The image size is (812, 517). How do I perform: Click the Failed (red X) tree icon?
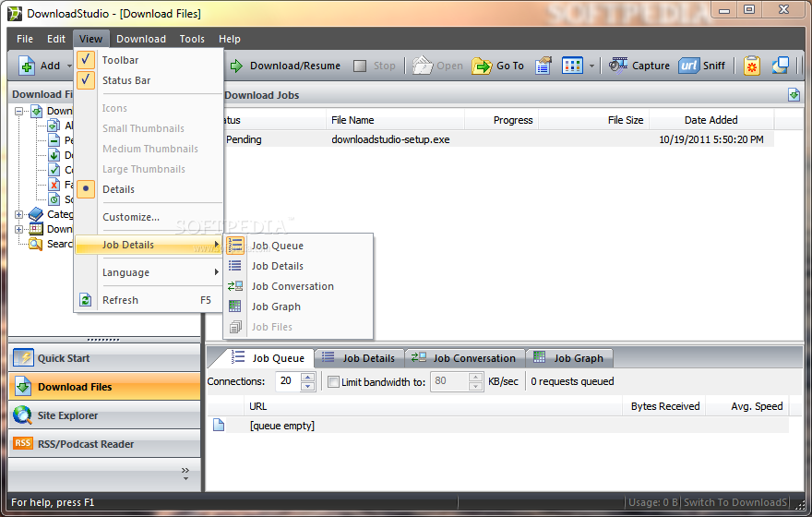(x=54, y=185)
